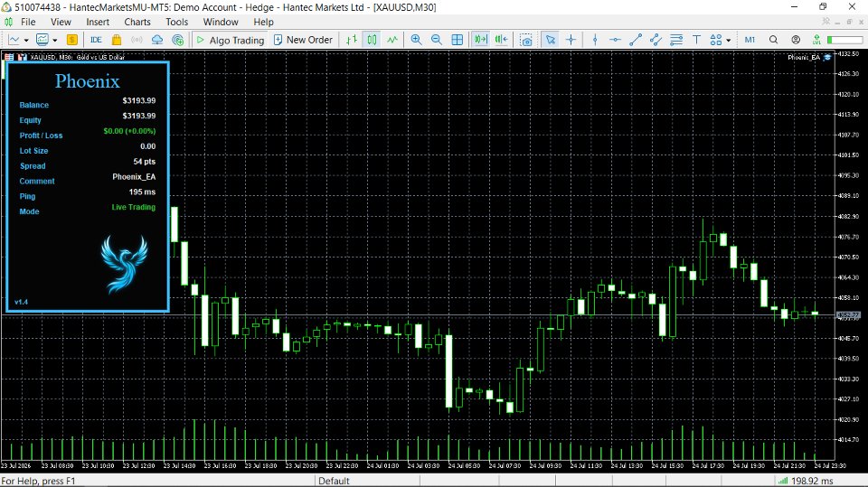The height and width of the screenshot is (487, 868).
Task: Click the connection progress bar in toolbar
Action: 844,40
